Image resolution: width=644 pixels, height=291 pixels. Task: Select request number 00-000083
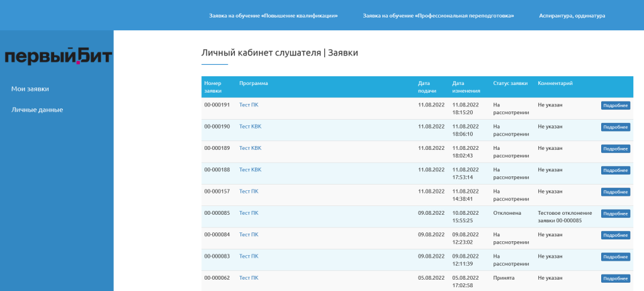[x=217, y=256]
